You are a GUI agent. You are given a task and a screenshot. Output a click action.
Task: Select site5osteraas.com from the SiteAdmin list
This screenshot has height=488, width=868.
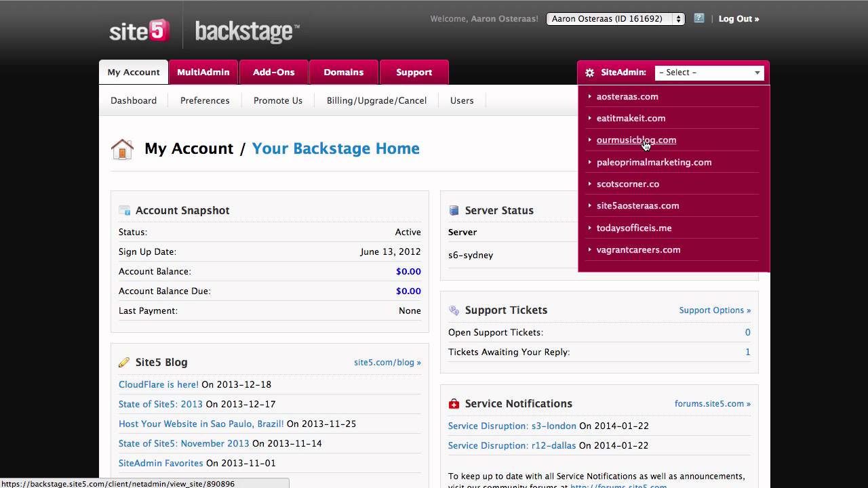pyautogui.click(x=638, y=205)
